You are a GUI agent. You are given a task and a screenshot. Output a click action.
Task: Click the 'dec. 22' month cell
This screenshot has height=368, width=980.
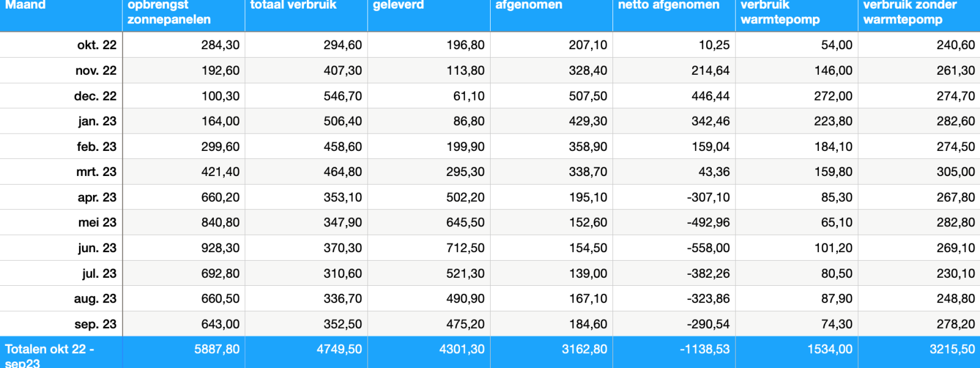pyautogui.click(x=95, y=96)
